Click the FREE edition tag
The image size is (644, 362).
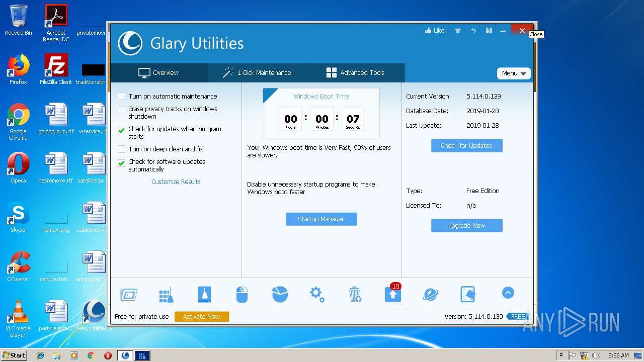click(x=518, y=317)
